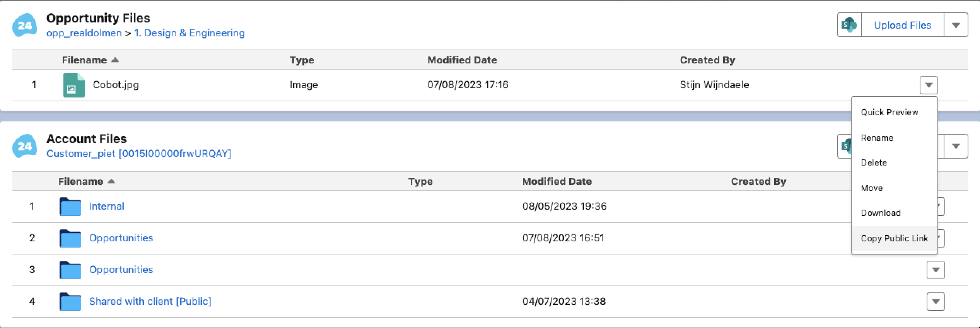
Task: Open the opp_realdolmen breadcrumb link
Action: click(x=84, y=33)
